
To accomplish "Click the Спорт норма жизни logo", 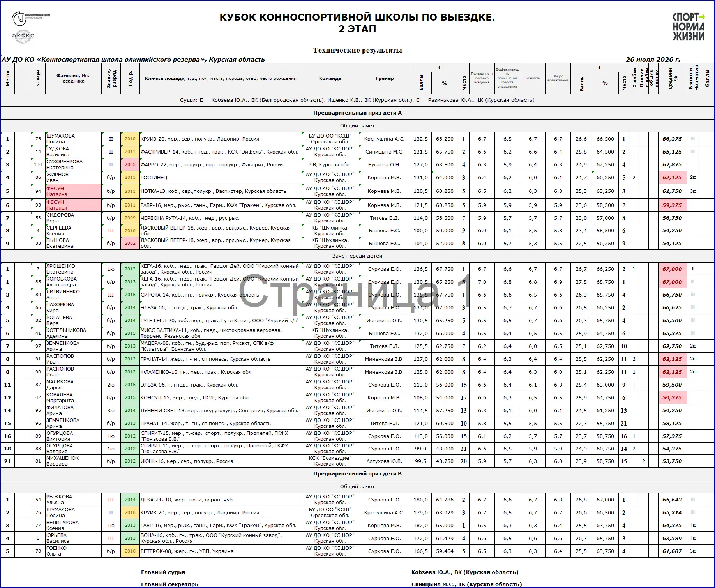I will [689, 27].
